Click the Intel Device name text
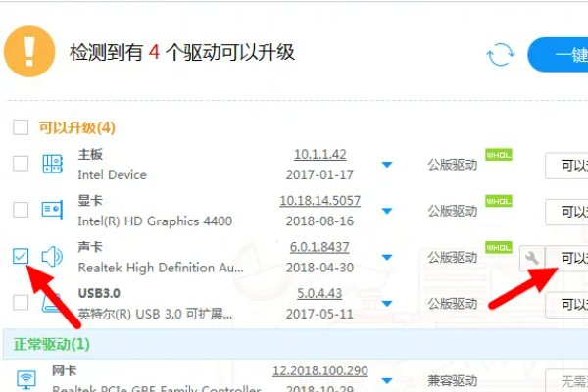Viewport: 588px width, 392px height. [112, 174]
